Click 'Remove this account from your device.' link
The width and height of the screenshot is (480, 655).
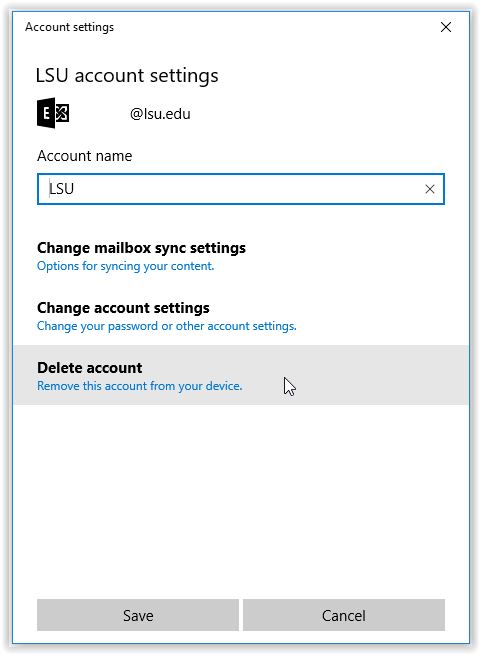[x=140, y=386]
